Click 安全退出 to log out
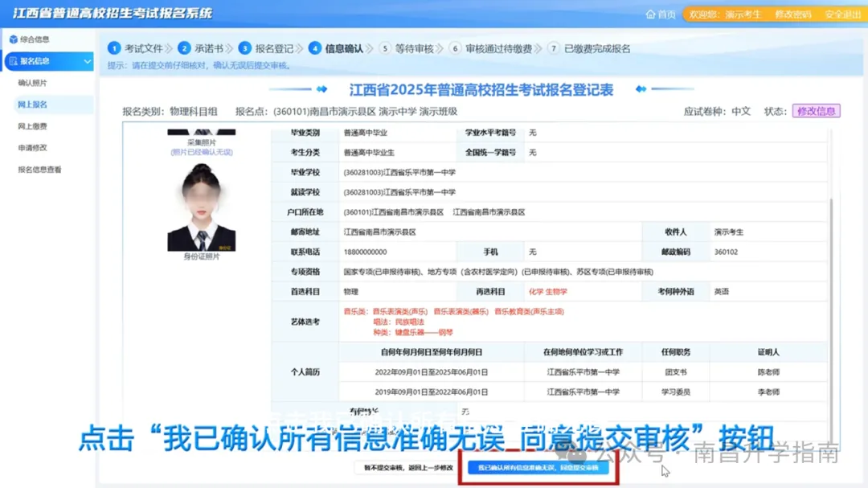 click(x=842, y=14)
